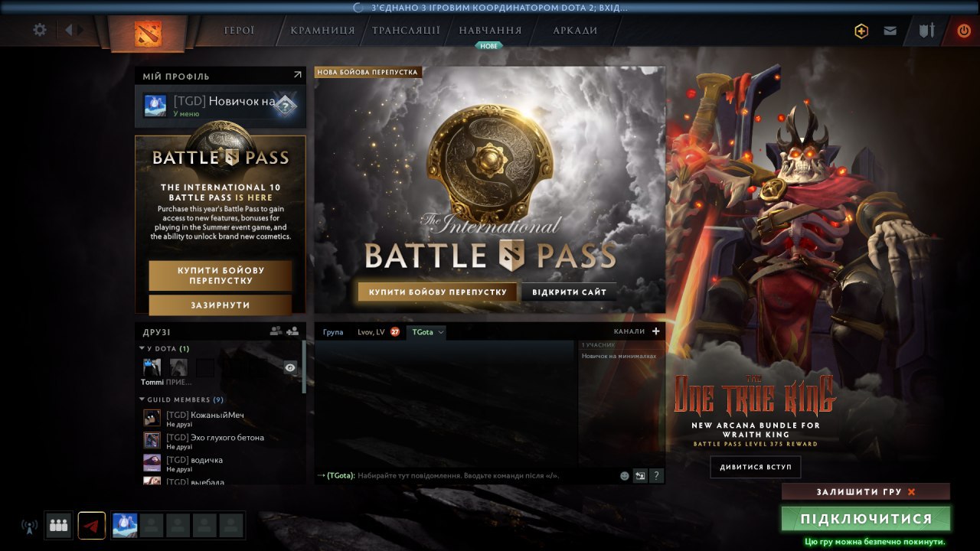This screenshot has height=551, width=980.
Task: Switch to the Група chat tab
Action: point(333,332)
